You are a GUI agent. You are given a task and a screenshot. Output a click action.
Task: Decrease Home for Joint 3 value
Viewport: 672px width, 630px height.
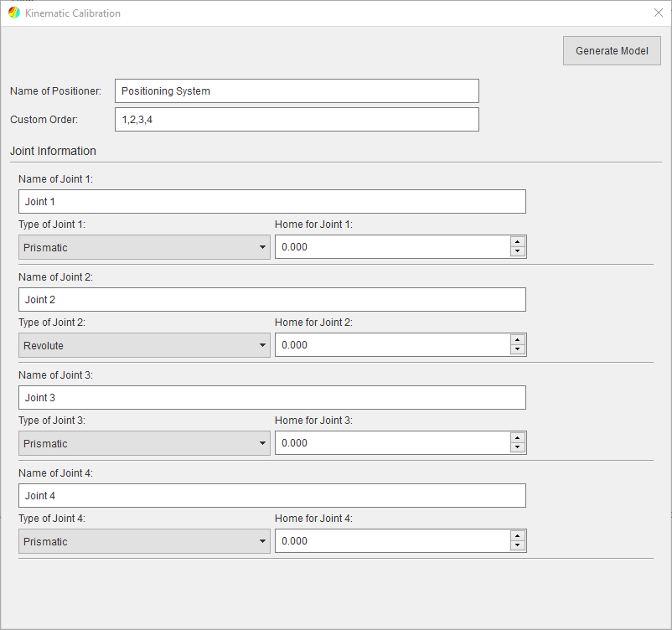tap(518, 447)
